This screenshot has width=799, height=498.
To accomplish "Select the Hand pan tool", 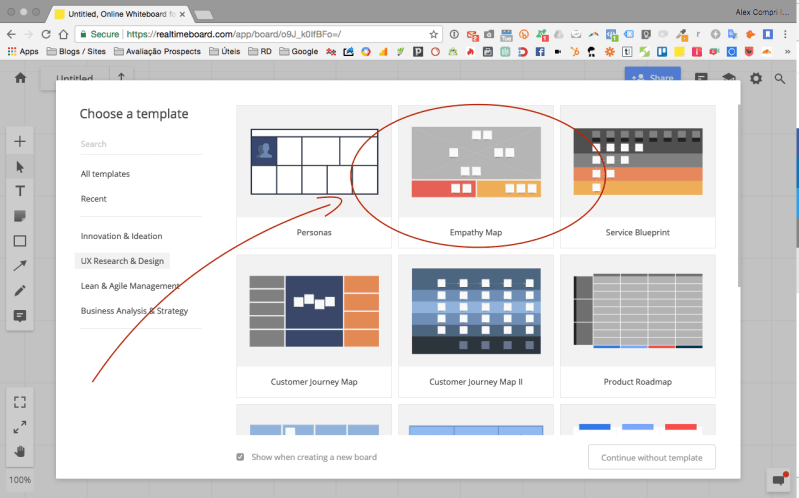I will click(x=20, y=452).
